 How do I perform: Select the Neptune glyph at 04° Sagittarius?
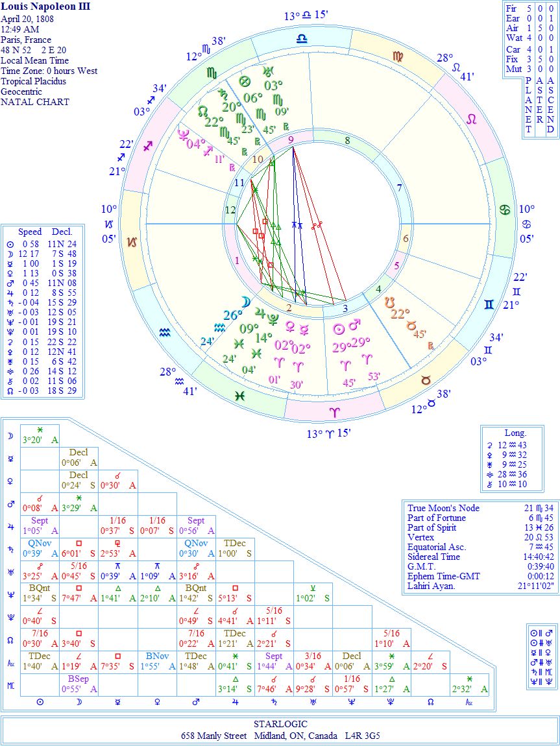point(184,135)
